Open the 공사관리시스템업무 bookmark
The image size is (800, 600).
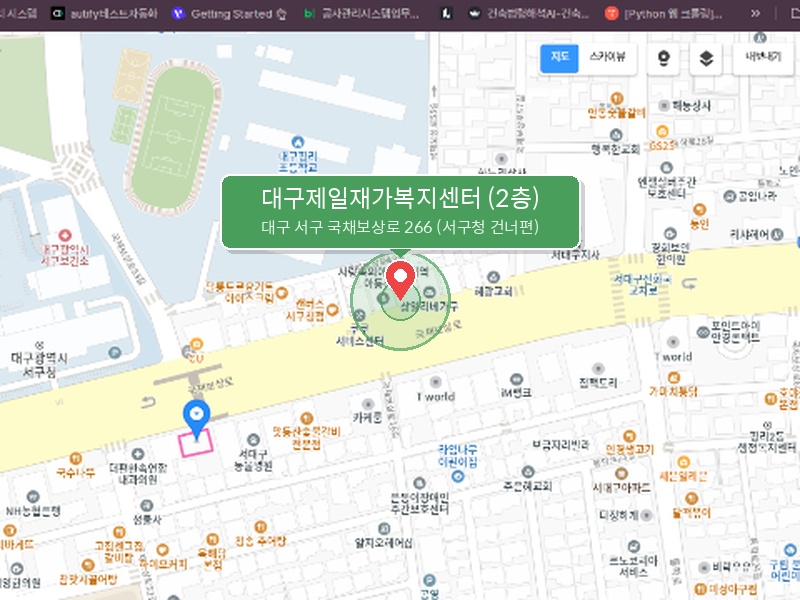pyautogui.click(x=361, y=14)
